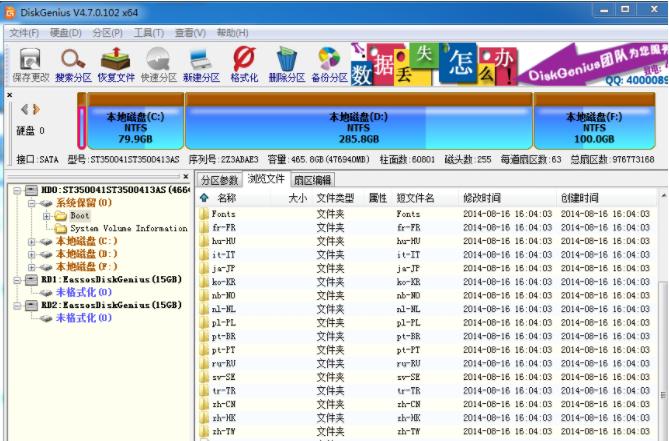This screenshot has width=669, height=441.
Task: Switch to the 扇区编辑 tab
Action: (x=312, y=180)
